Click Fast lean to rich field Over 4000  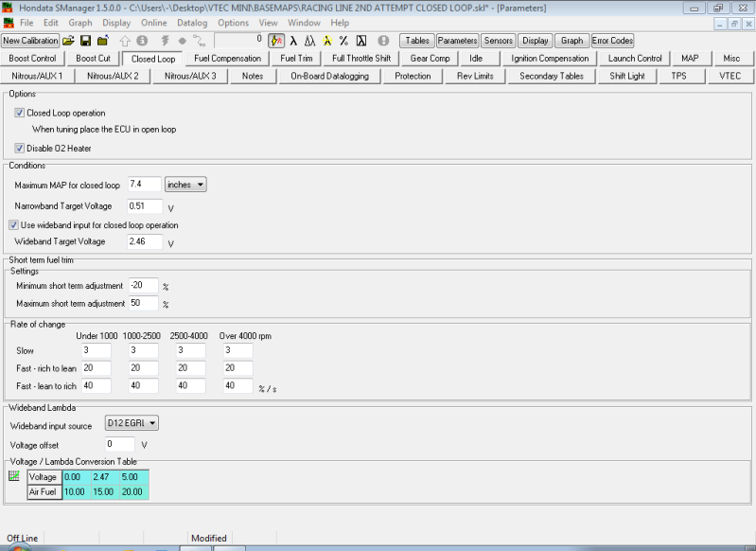[x=237, y=385]
